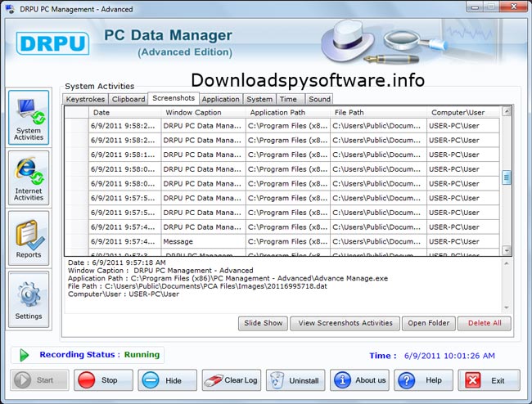Click the 'Window Caption : DRPU PC Management' detail line
Screen dimensions: 532x404
[x=160, y=271]
